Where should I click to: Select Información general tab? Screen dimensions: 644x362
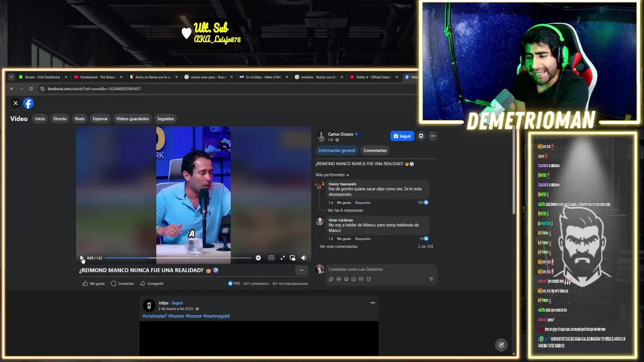(337, 150)
